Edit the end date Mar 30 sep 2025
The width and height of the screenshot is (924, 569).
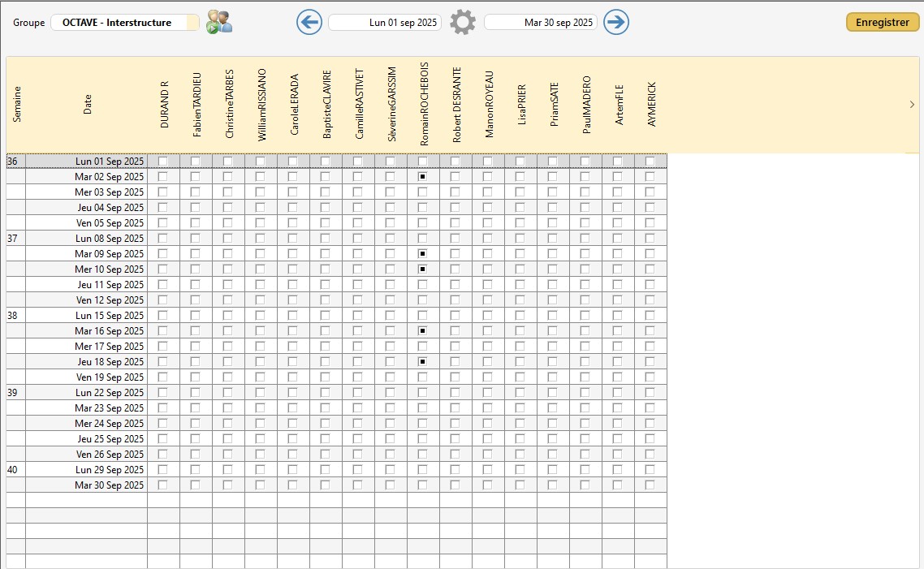[541, 23]
